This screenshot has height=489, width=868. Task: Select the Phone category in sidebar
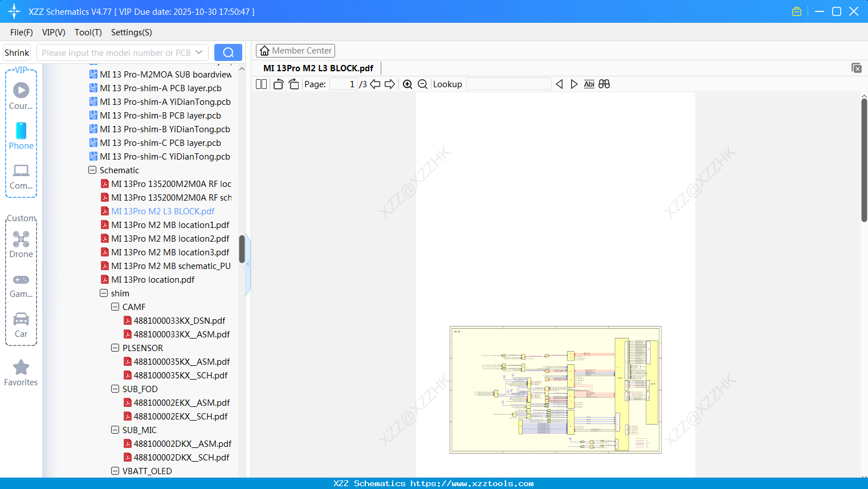[x=21, y=136]
